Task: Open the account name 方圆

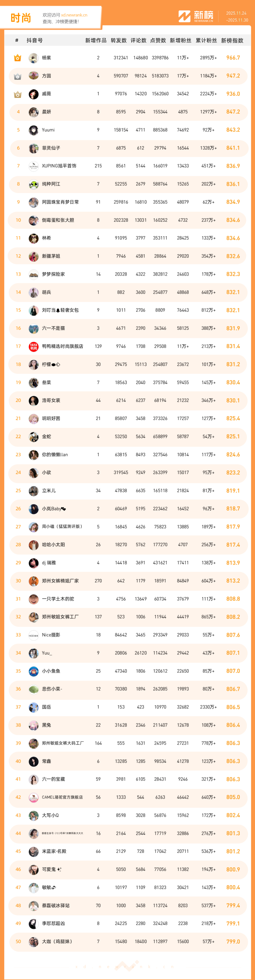Action: 47,76
